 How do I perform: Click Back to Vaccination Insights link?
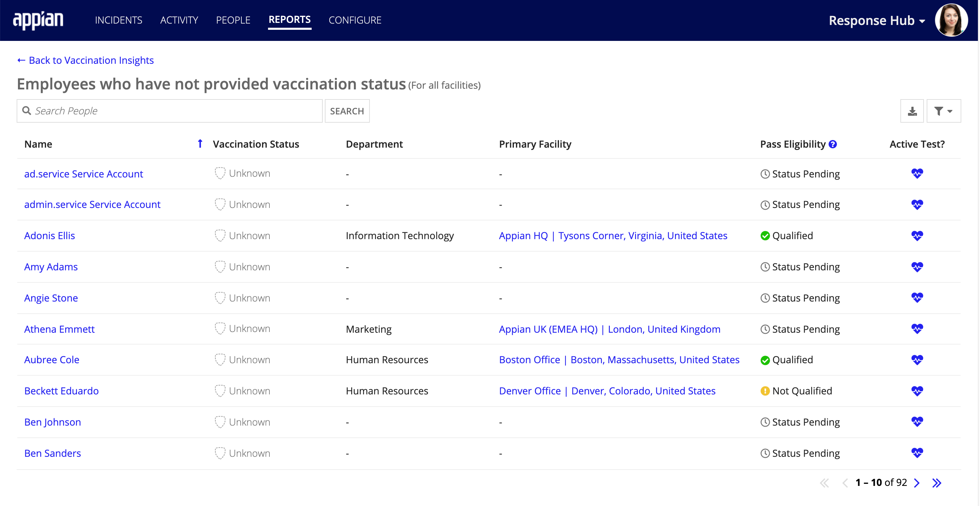pyautogui.click(x=86, y=60)
